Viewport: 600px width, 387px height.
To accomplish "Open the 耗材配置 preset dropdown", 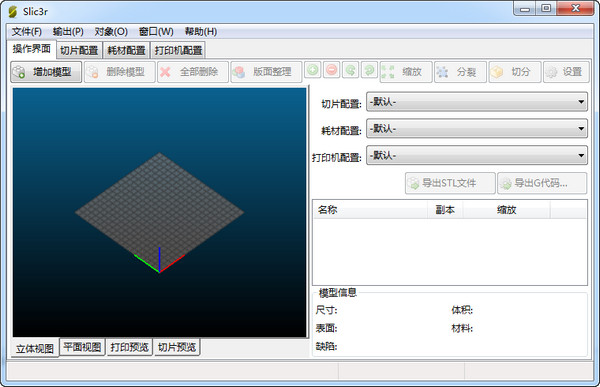I will point(477,129).
